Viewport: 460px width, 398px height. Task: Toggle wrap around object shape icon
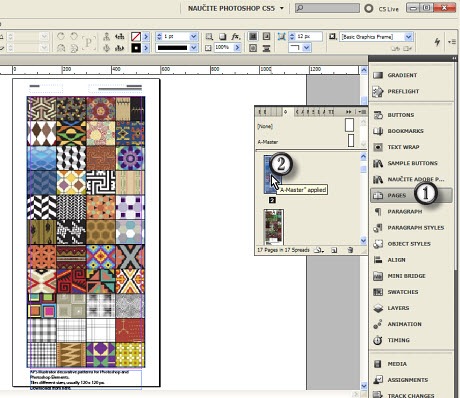coord(253,48)
